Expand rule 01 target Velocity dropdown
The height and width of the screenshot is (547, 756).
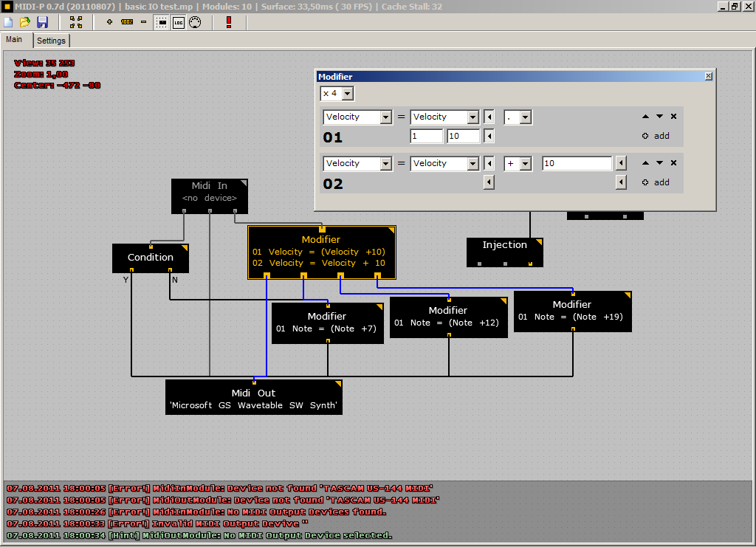(385, 117)
